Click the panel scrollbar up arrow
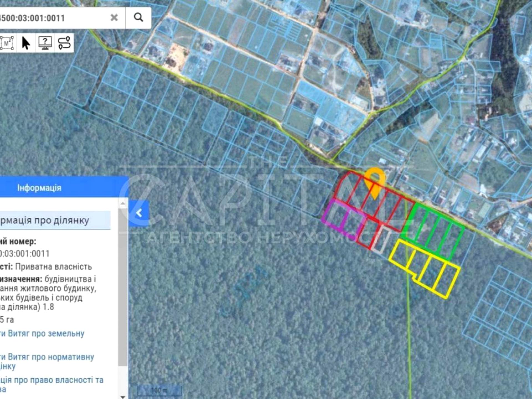Image resolution: width=532 pixels, height=399 pixels. click(123, 204)
